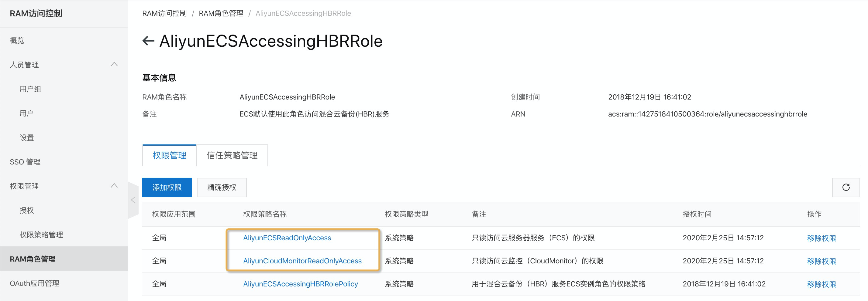Open 授权 in the sidebar

pyautogui.click(x=27, y=210)
